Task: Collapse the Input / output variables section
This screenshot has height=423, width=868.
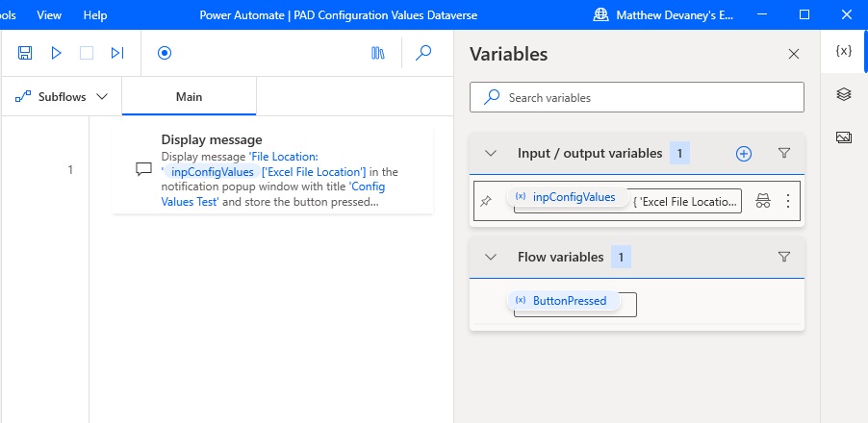Action: point(491,153)
